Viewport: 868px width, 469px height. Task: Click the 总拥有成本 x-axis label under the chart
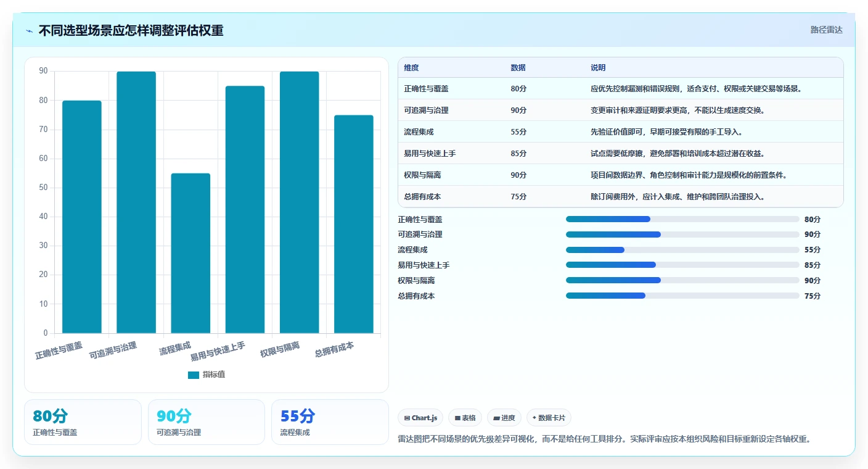coord(334,349)
